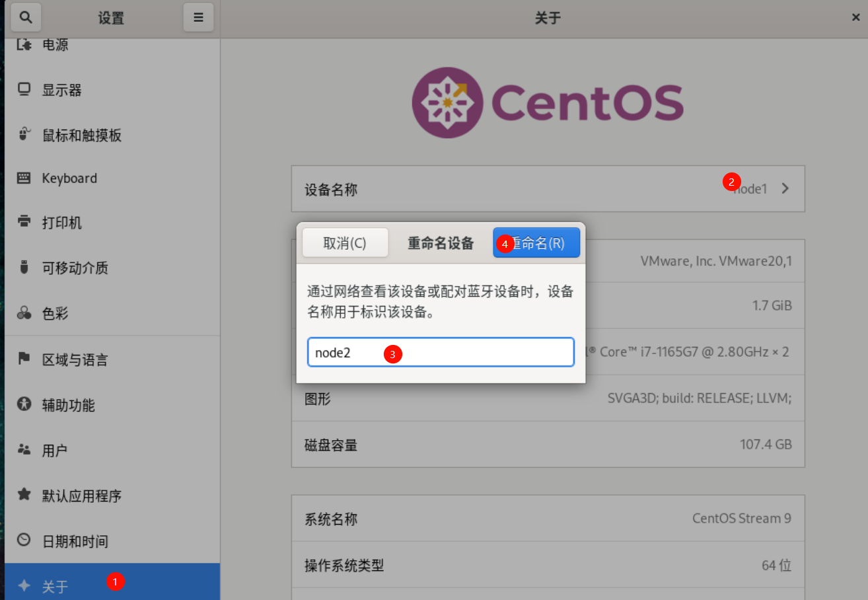Open 色彩 settings
Screen dimensions: 868x600
tap(112, 313)
